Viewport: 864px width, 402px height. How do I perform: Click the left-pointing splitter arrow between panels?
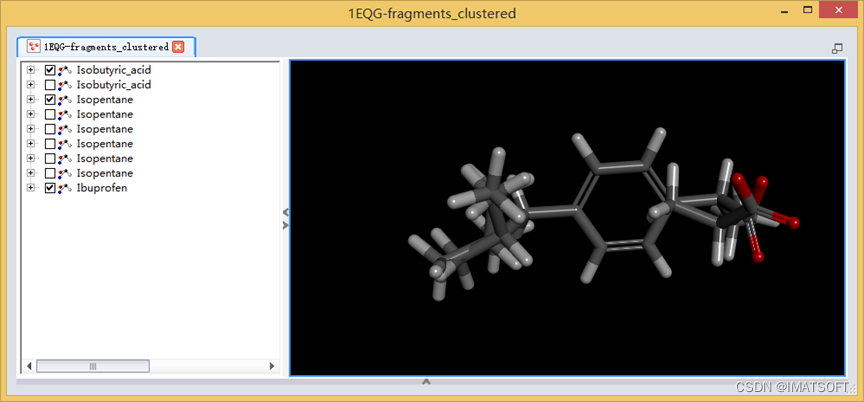click(x=285, y=212)
